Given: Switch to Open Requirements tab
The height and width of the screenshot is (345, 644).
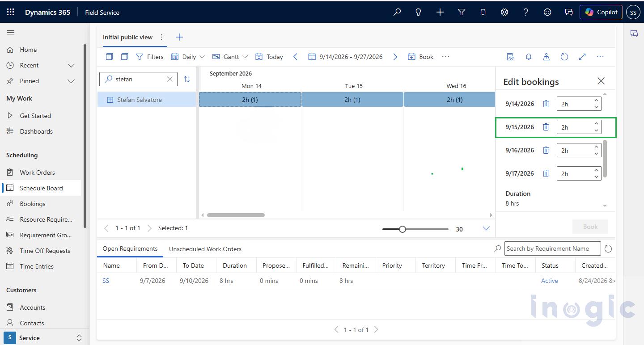Looking at the screenshot, I should (130, 248).
